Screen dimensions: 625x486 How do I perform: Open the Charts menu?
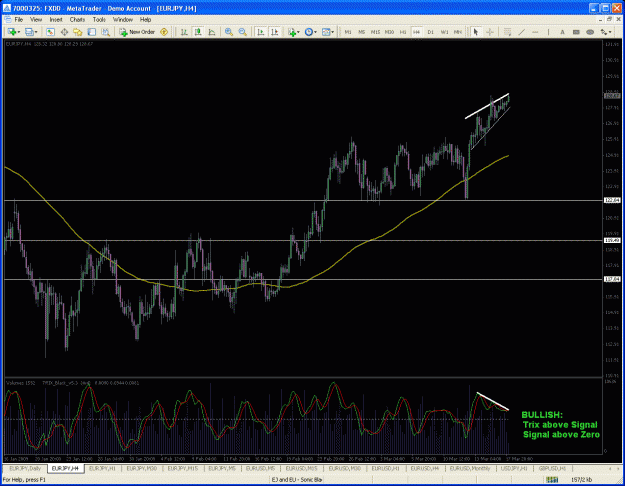(x=77, y=20)
